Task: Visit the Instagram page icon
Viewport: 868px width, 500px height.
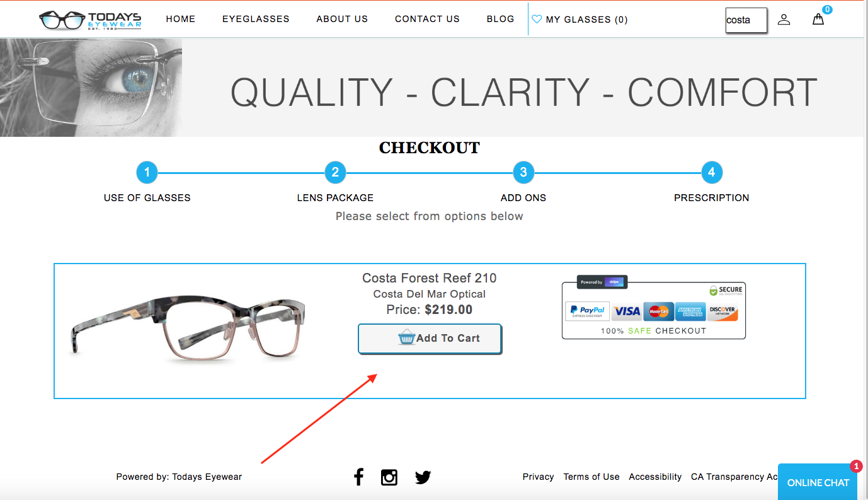Action: (389, 477)
